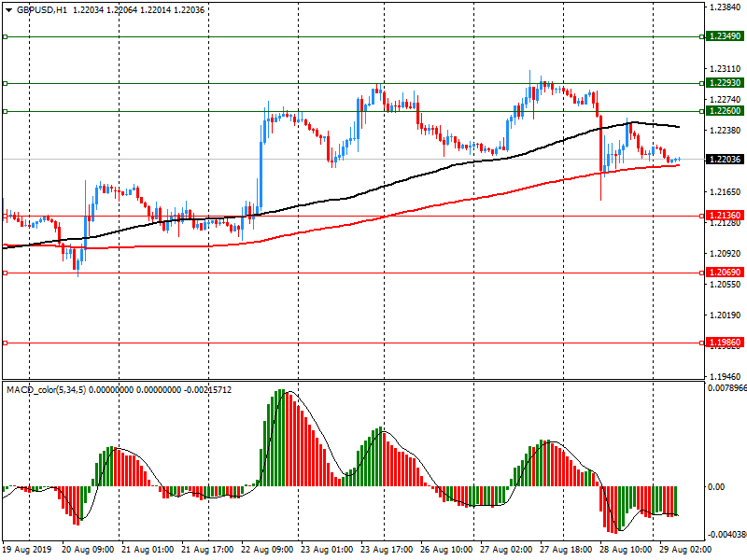Click the current price label 1.22036
The width and height of the screenshot is (747, 560).
tap(725, 159)
